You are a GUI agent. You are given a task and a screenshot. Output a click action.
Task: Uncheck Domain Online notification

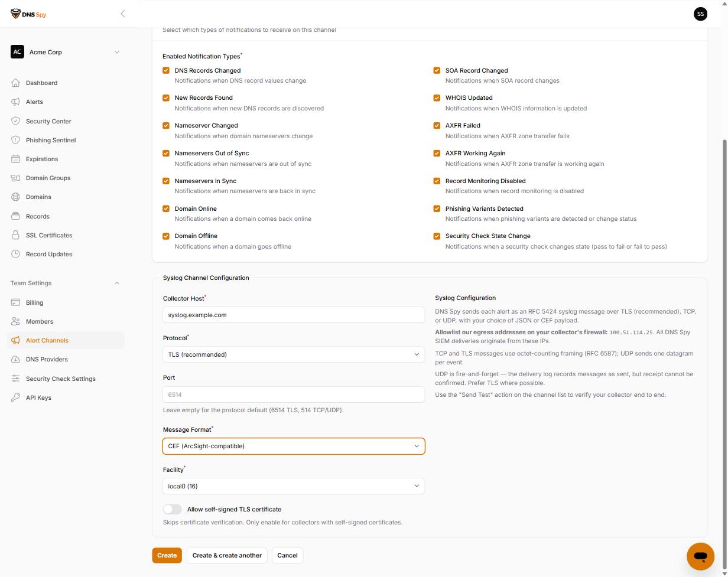coord(166,208)
